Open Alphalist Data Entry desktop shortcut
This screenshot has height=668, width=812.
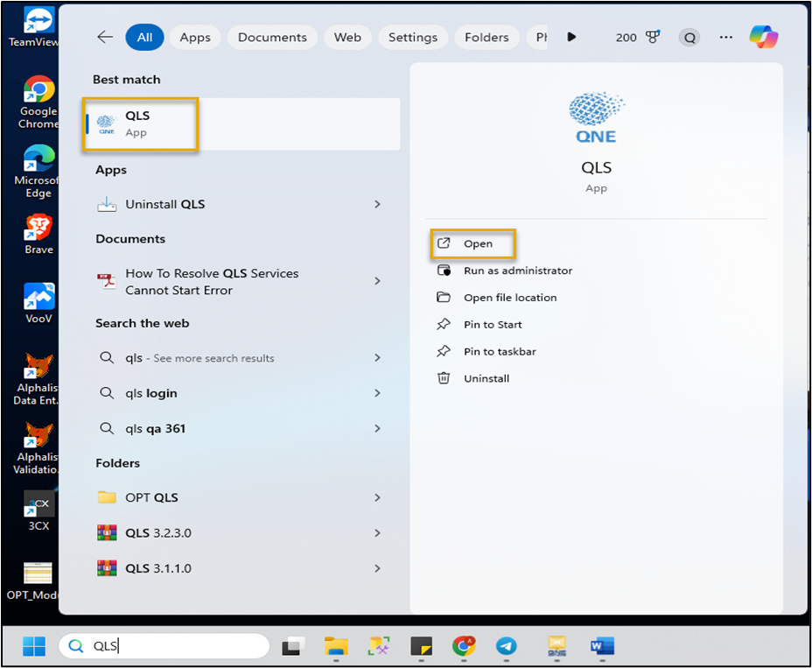pyautogui.click(x=38, y=378)
